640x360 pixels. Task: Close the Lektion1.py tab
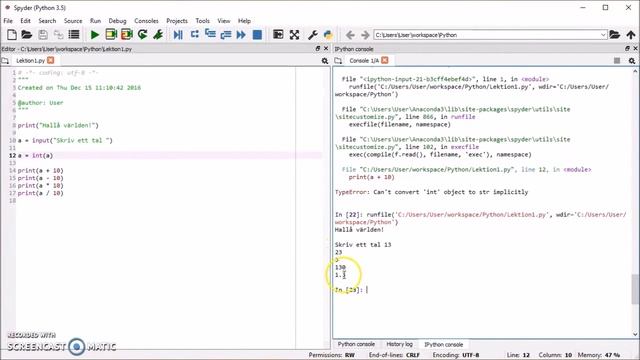coord(51,60)
